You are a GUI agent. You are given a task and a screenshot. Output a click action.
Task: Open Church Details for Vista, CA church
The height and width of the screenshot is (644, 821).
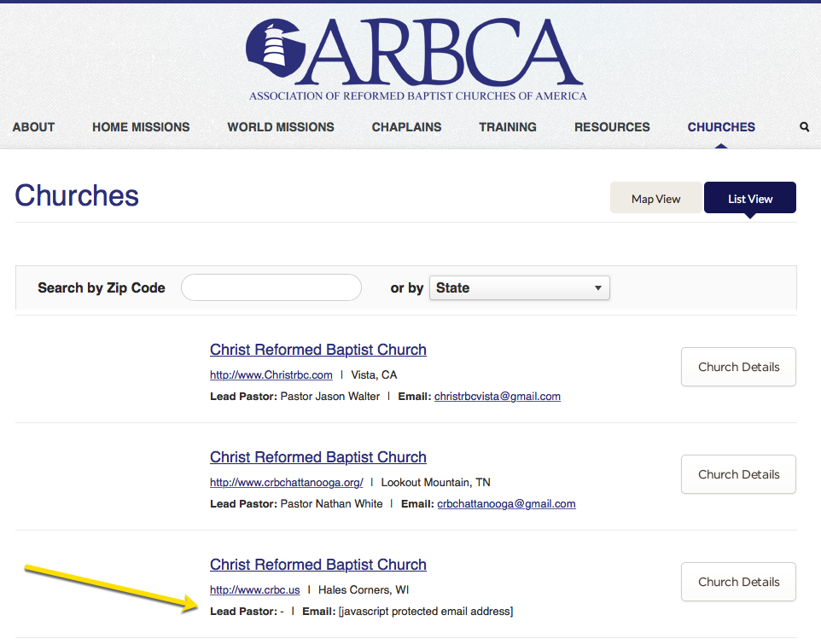[738, 367]
